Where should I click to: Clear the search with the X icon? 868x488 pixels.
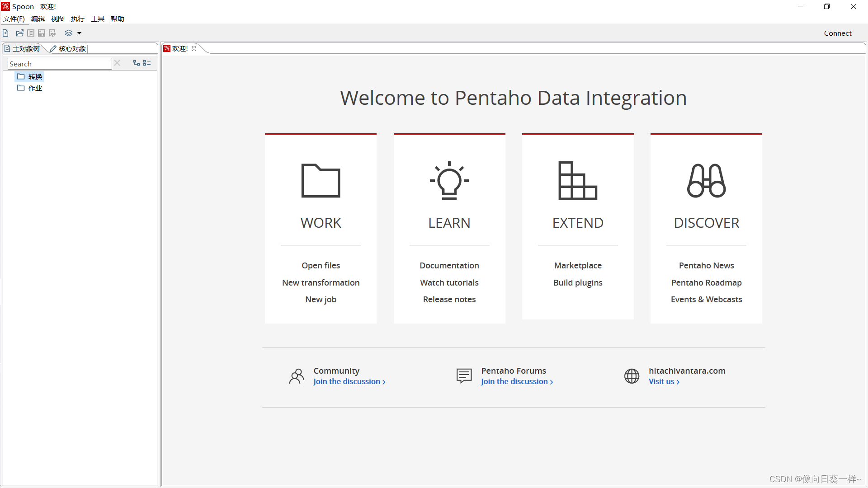point(118,63)
